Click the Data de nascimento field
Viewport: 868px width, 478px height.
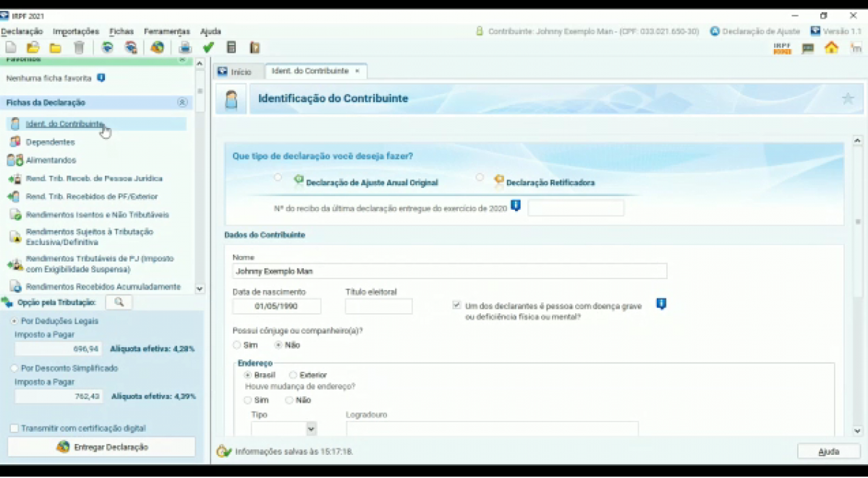276,306
